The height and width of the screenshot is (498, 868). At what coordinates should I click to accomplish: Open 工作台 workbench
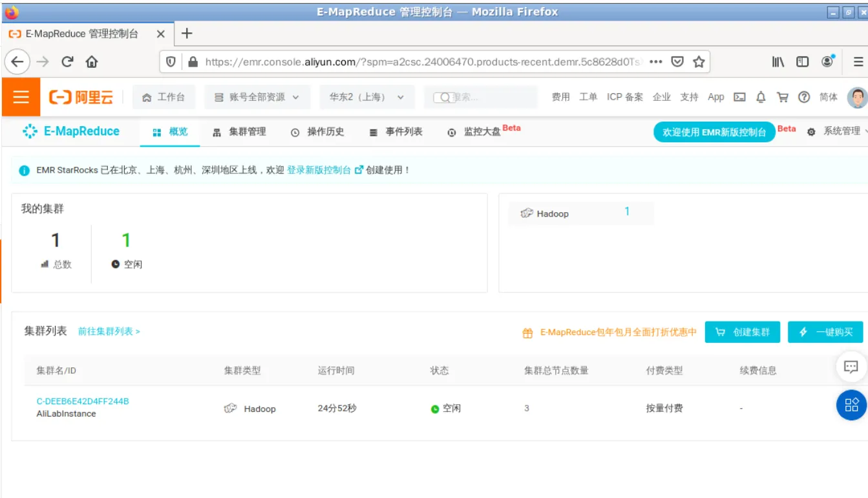point(164,97)
